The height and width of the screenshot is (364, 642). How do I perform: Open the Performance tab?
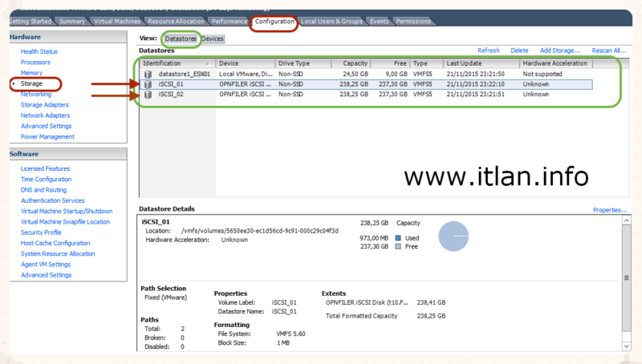[x=230, y=22]
